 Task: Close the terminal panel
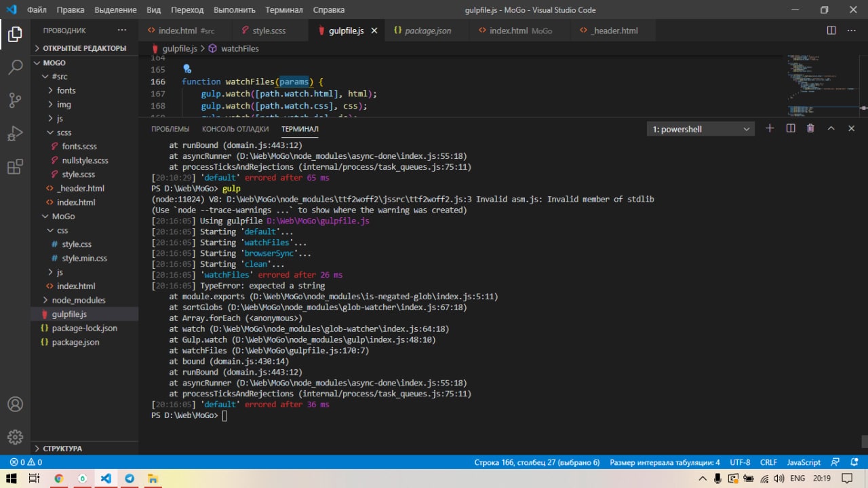(852, 128)
